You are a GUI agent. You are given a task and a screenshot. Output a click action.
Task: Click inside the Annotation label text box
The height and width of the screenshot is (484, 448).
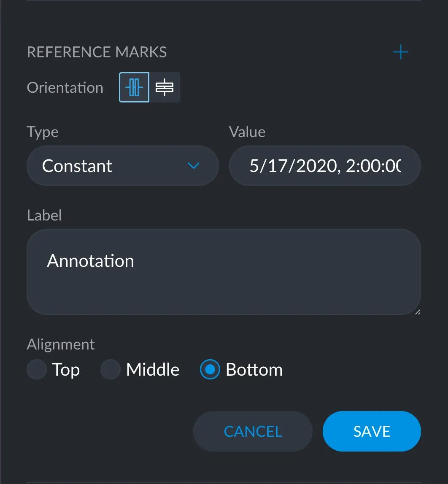pyautogui.click(x=224, y=272)
